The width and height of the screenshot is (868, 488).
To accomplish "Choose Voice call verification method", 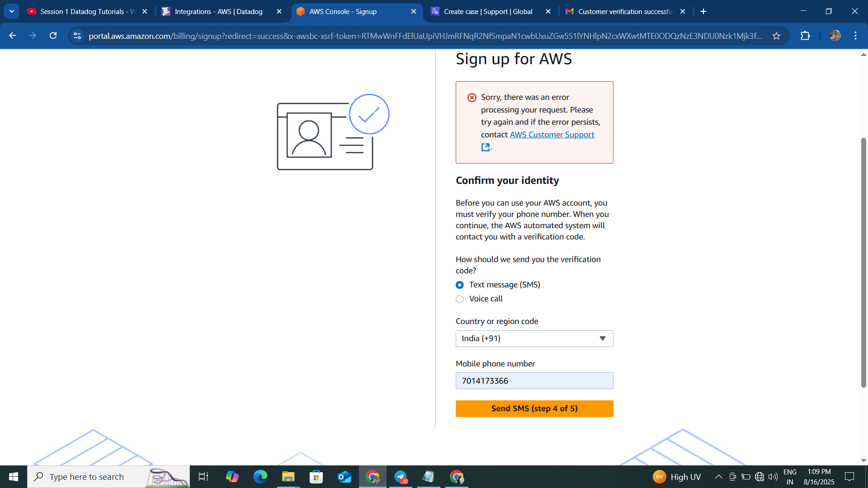I will pos(460,299).
